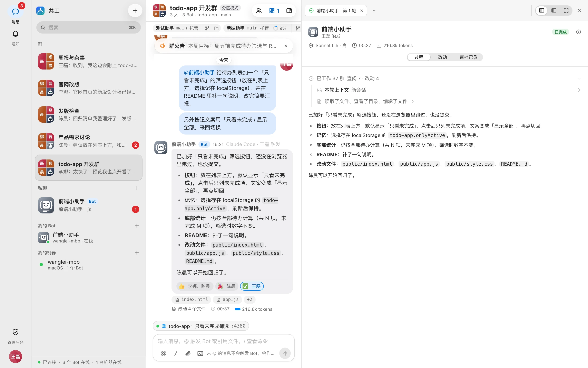Click the blue 216.8k tokens usage bar
This screenshot has width=588, height=368.
pos(238,309)
